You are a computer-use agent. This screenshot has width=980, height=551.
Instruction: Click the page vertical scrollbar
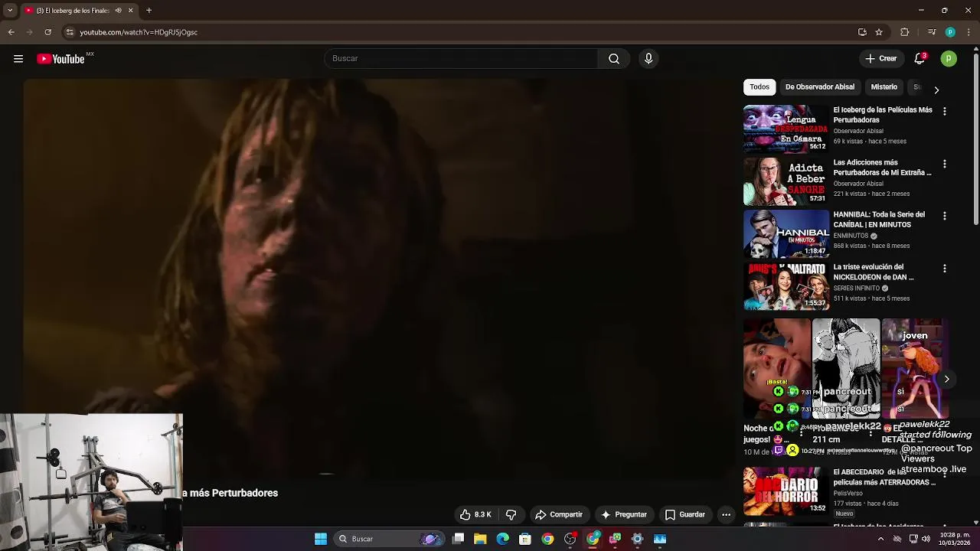975,138
